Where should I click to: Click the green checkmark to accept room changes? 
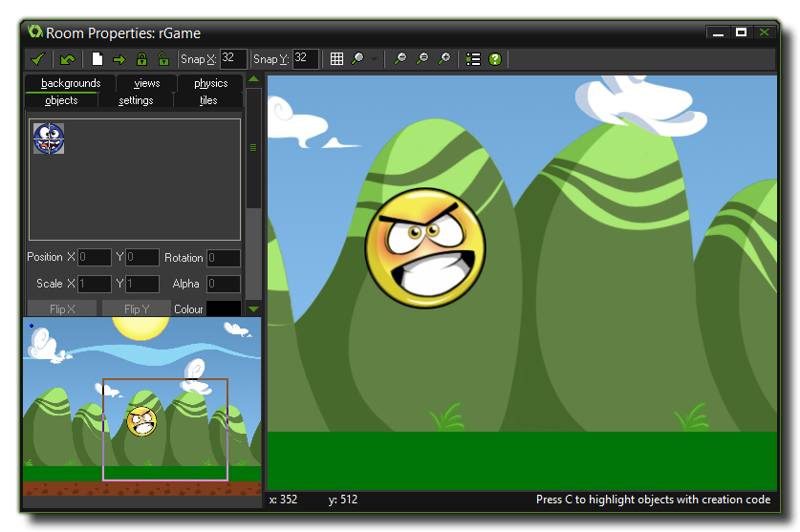coord(37,59)
